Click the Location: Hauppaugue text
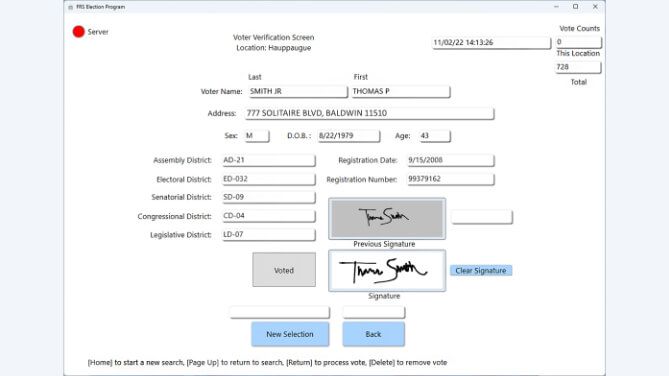This screenshot has height=376, width=669. 273,48
